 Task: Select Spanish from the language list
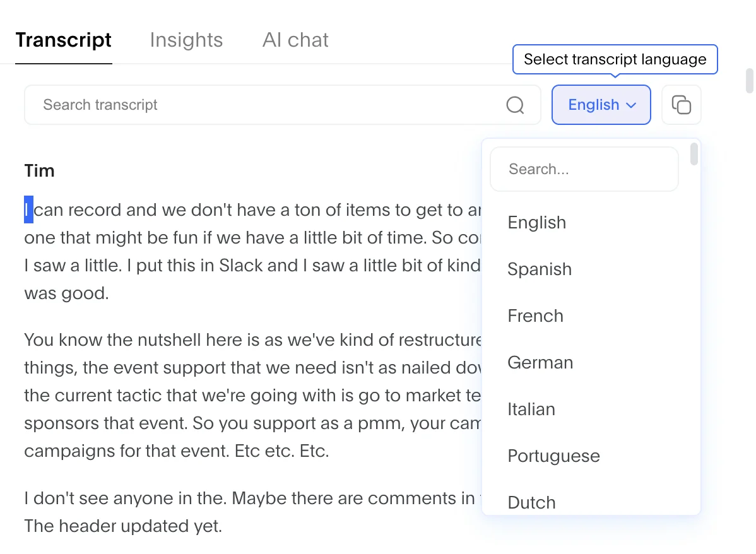pos(540,269)
